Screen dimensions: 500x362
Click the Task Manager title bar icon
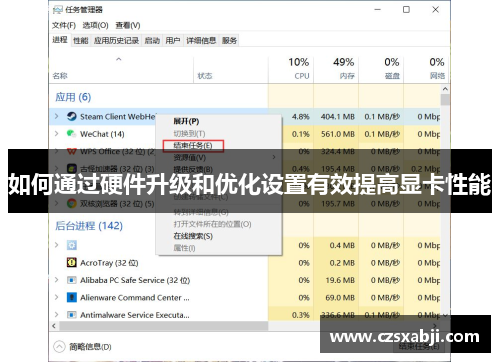coord(58,10)
